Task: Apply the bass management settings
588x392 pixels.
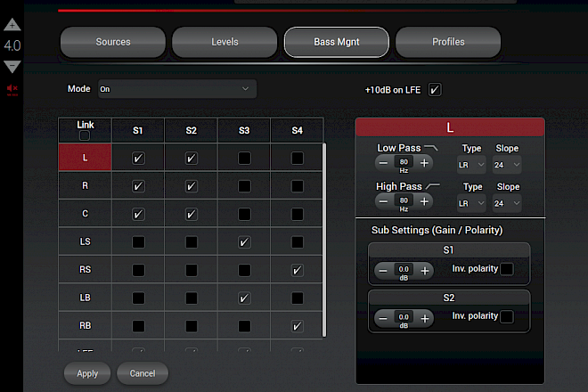Action: (x=87, y=373)
